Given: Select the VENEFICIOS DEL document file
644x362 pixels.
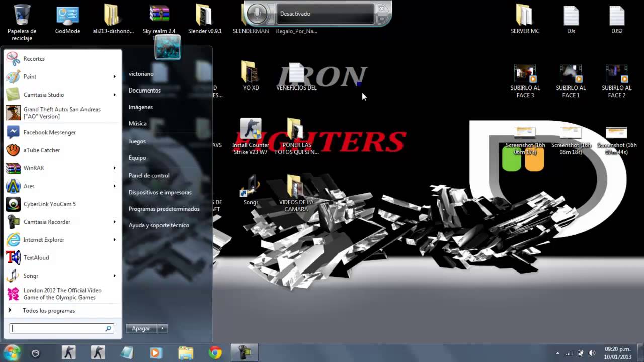Looking at the screenshot, I should coord(296,77).
